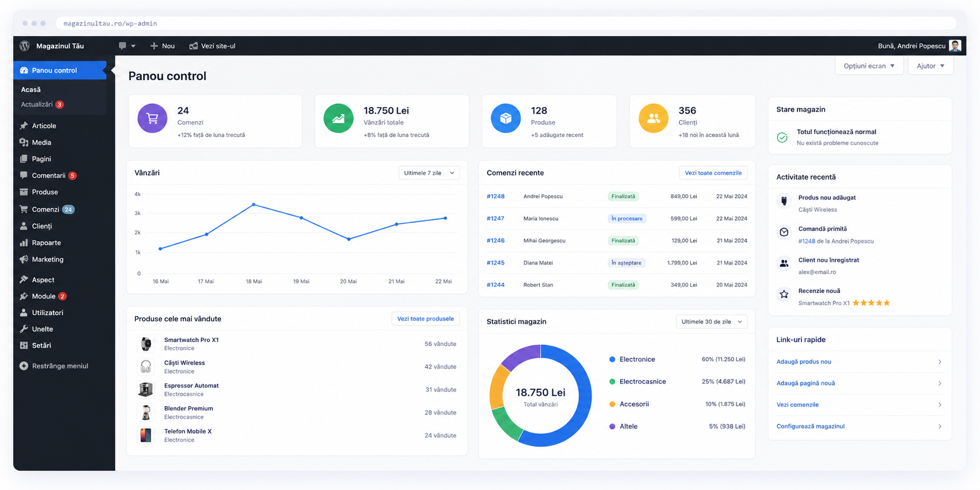Click the Accesorii orange legend dot
This screenshot has height=490, width=980.
(x=612, y=404)
